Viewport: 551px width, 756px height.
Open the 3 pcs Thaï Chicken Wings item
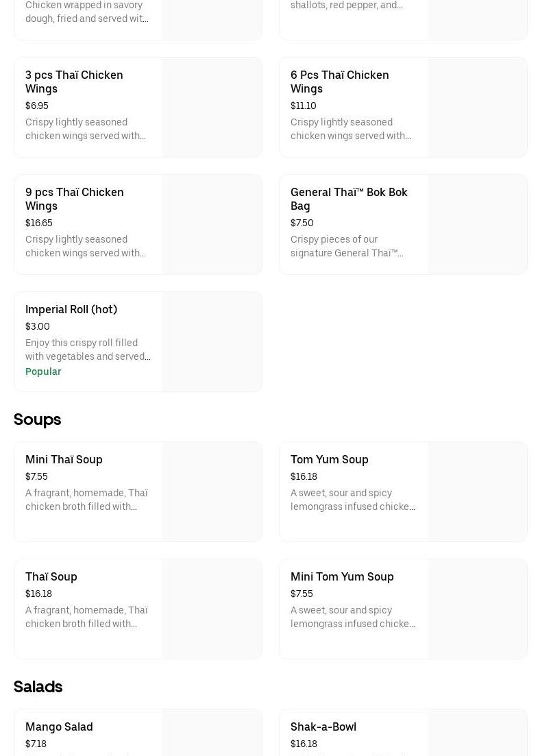(x=74, y=82)
